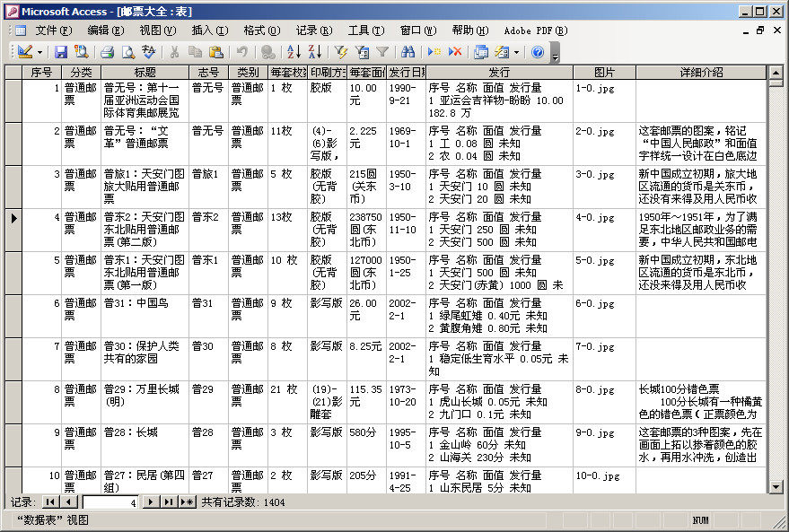This screenshot has width=789, height=532.
Task: Select the 分类 column header
Action: 81,73
